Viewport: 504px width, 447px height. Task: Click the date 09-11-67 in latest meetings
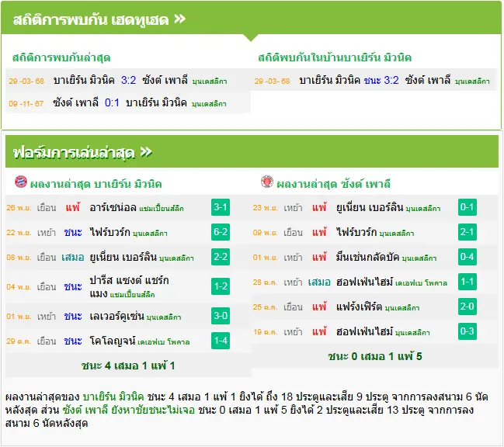pyautogui.click(x=26, y=104)
